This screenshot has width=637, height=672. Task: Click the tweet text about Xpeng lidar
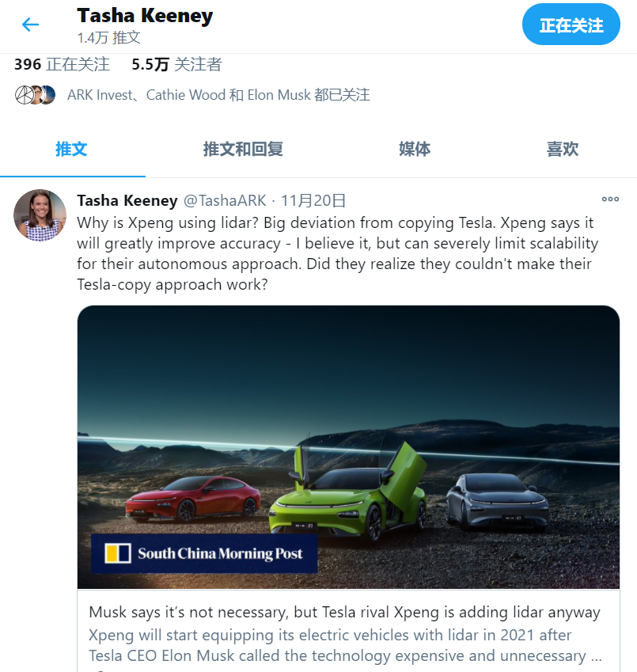(x=338, y=254)
